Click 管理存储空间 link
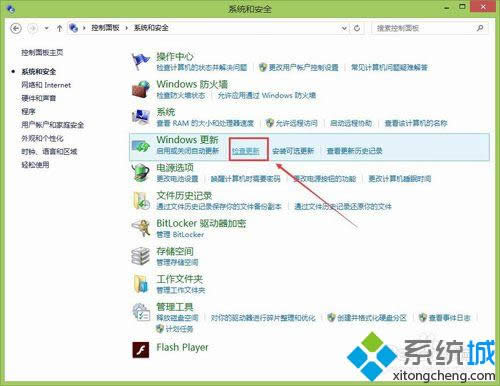Image resolution: width=500 pixels, height=386 pixels. click(177, 262)
